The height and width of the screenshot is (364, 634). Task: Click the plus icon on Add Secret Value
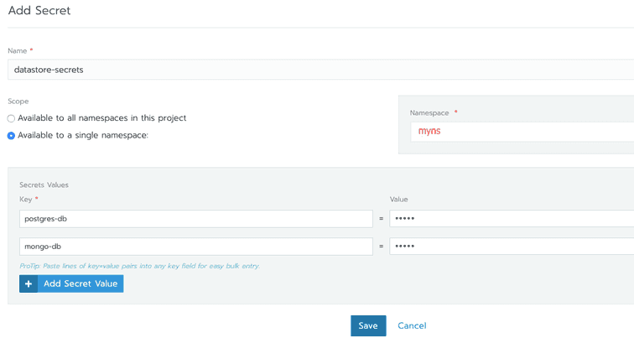pos(29,283)
